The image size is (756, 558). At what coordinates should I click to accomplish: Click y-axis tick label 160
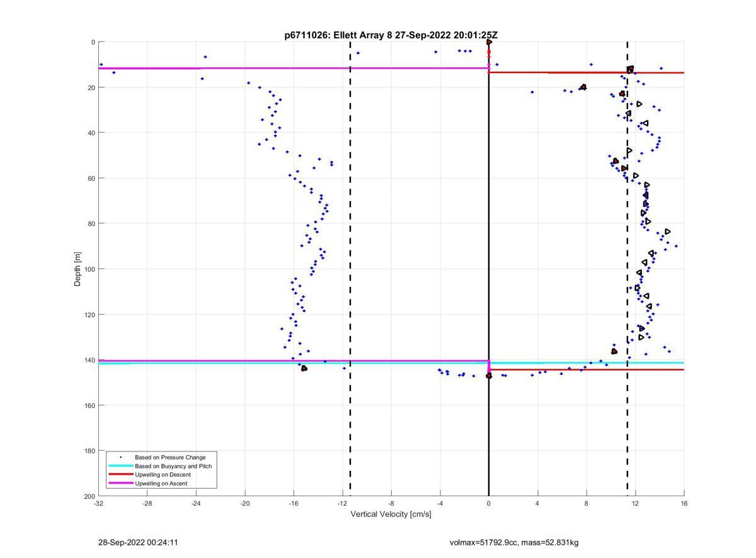click(89, 405)
